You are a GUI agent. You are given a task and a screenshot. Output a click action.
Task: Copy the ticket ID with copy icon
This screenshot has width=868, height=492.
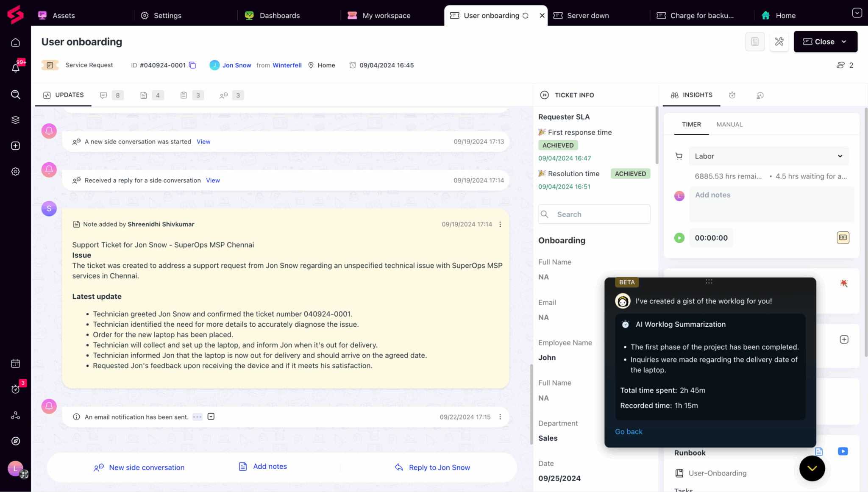[192, 65]
